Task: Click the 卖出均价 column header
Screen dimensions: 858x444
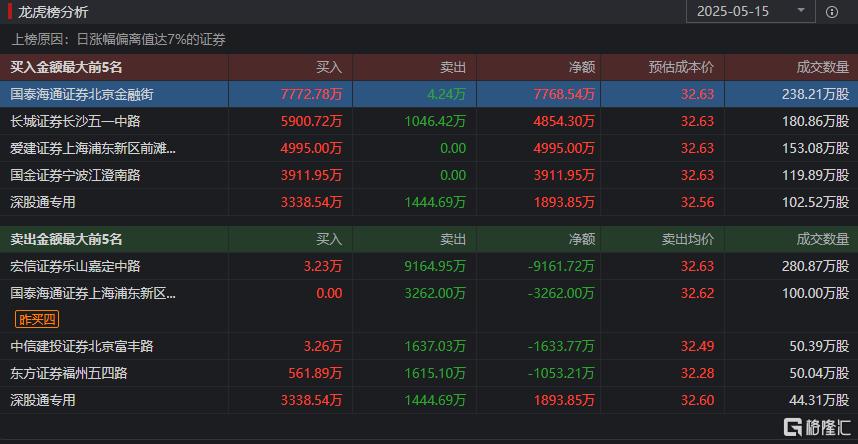Action: click(688, 240)
